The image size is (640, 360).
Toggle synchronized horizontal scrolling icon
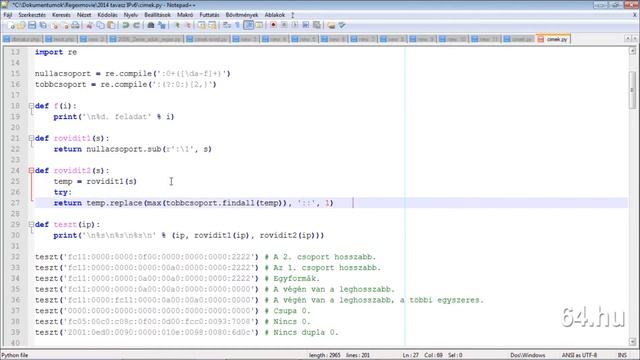click(x=212, y=25)
